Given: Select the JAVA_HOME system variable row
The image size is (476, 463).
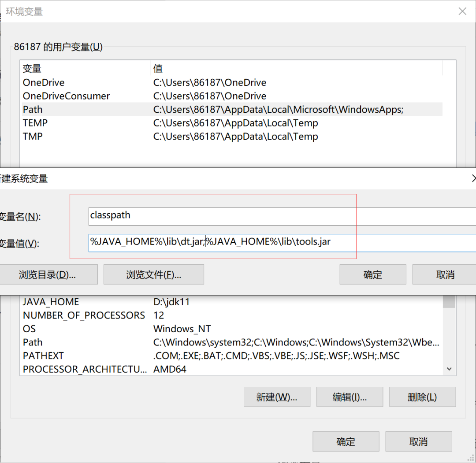Looking at the screenshot, I should (x=231, y=302).
